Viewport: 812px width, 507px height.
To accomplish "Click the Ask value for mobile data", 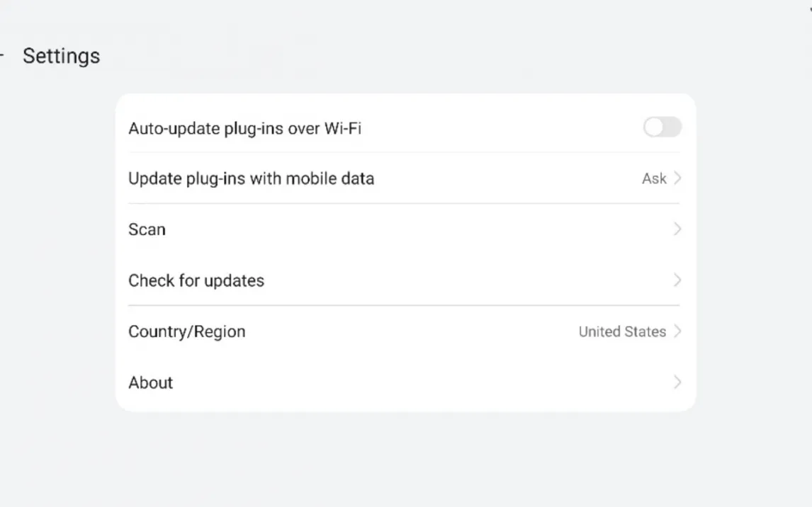I will [x=653, y=178].
